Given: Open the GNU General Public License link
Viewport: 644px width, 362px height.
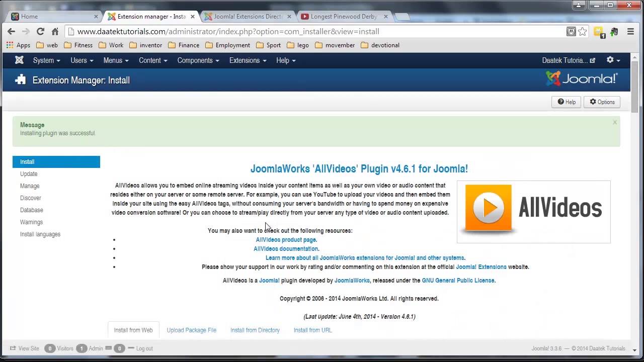Looking at the screenshot, I should (x=458, y=281).
